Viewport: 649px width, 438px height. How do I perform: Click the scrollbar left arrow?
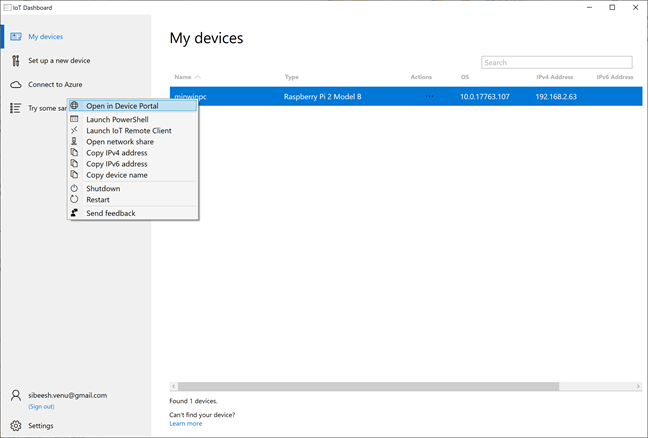174,386
